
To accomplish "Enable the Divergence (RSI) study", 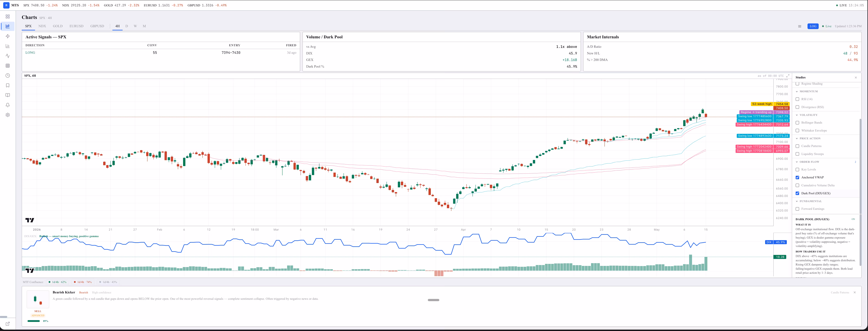I will (x=797, y=107).
